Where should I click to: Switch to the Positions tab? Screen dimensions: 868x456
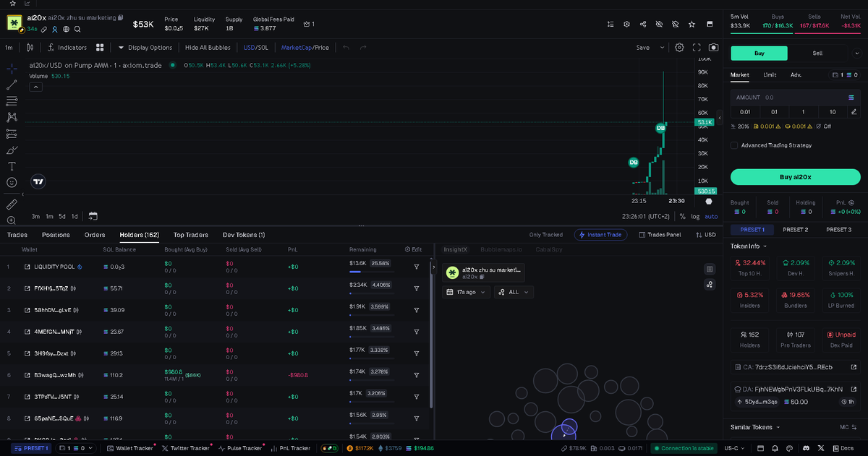point(56,235)
